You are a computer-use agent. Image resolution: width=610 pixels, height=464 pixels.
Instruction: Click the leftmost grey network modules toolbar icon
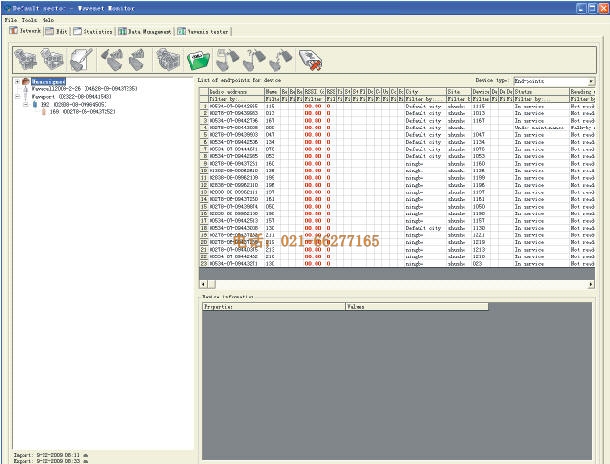coord(26,60)
